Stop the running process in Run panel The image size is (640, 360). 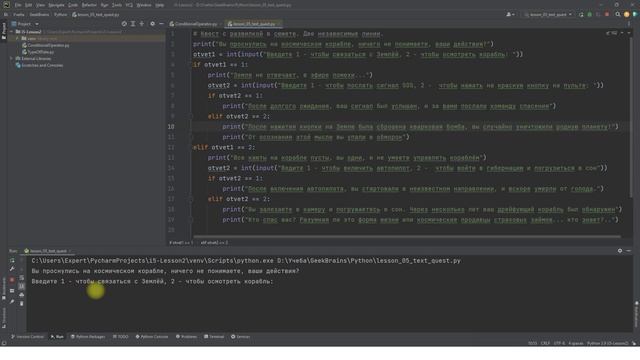point(12,280)
